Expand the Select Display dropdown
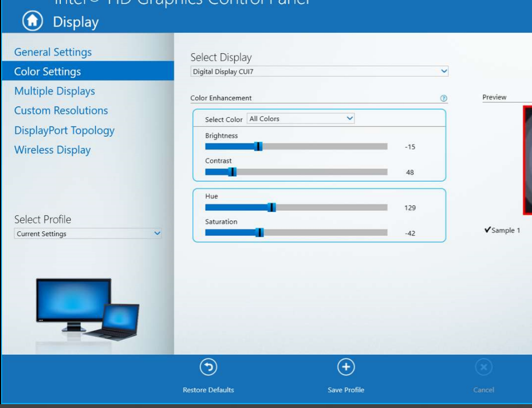The width and height of the screenshot is (532, 408). pos(319,71)
